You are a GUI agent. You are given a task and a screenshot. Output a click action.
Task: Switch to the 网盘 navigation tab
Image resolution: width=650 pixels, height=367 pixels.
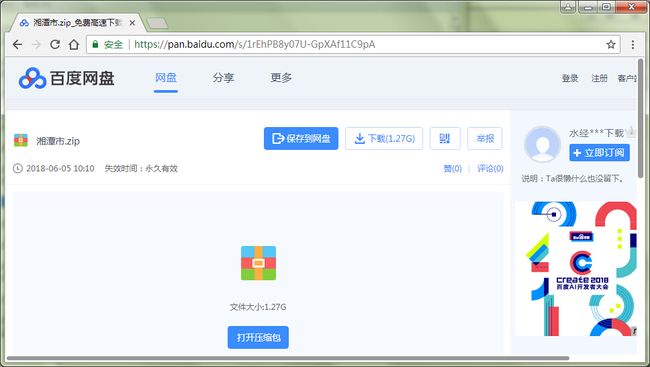(166, 78)
